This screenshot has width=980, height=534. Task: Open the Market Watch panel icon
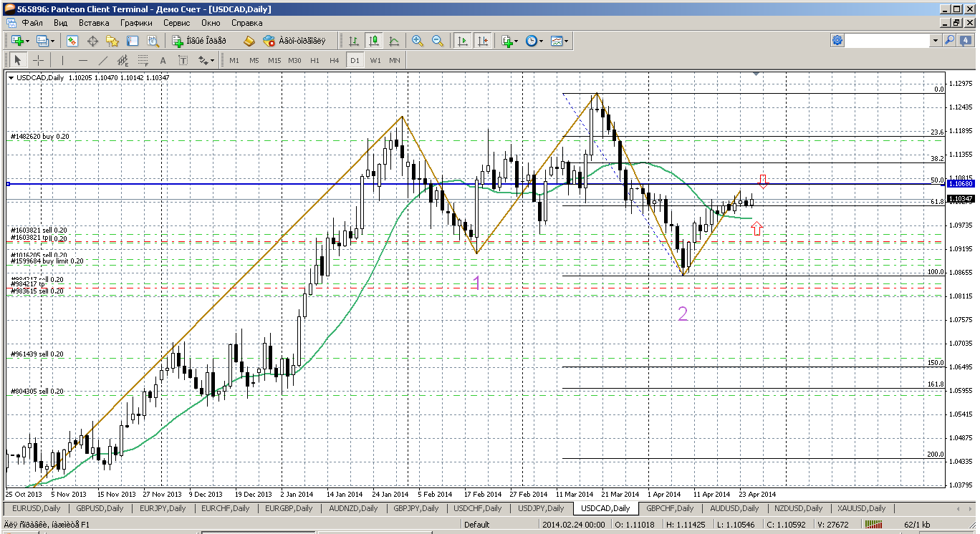click(x=72, y=42)
